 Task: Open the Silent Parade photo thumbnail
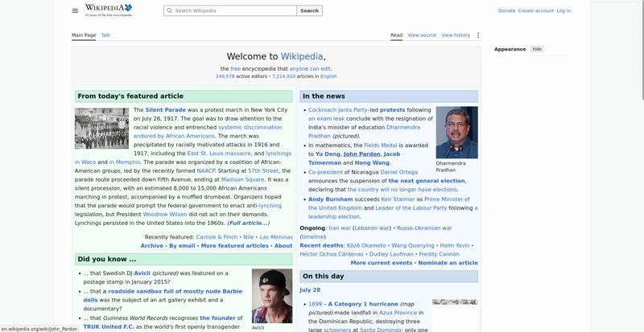102,128
